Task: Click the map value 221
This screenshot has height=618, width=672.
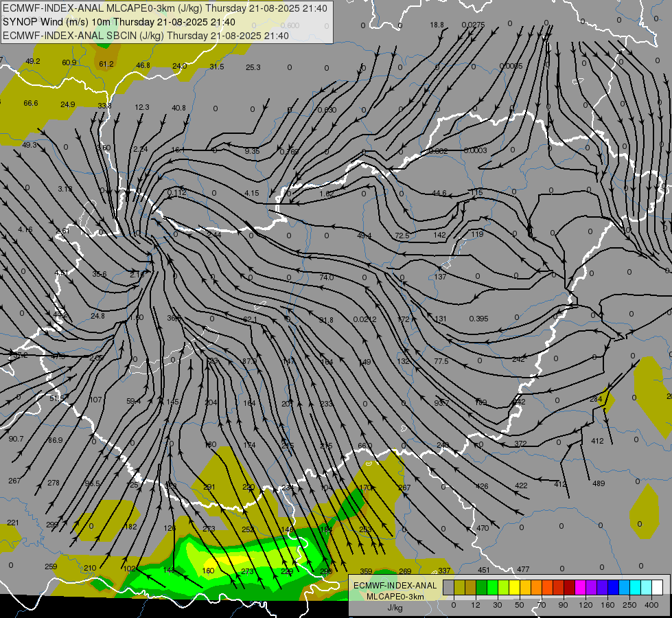Action: (13, 523)
